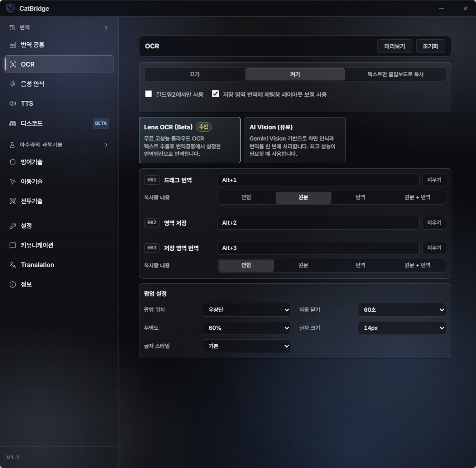Viewport: 476px width, 468px height.
Task: Clear the 저장 영역 번역 hotkey with 지우기
Action: click(x=434, y=248)
